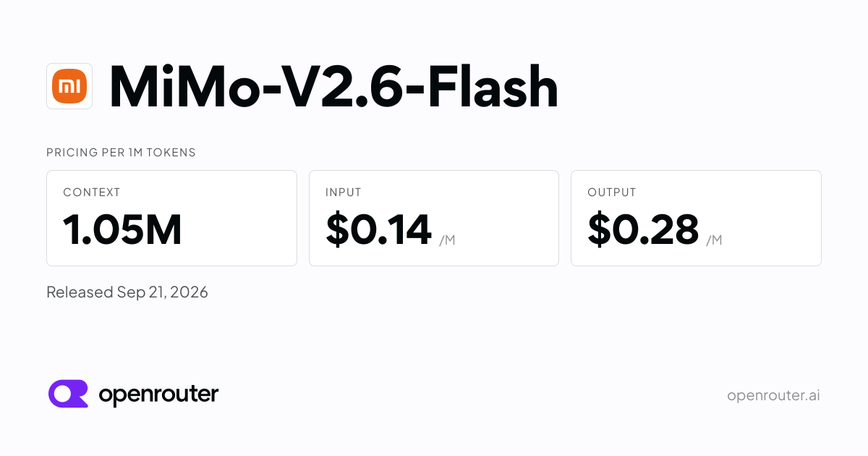The image size is (868, 456).
Task: Click the INPUT card label
Action: tap(344, 193)
